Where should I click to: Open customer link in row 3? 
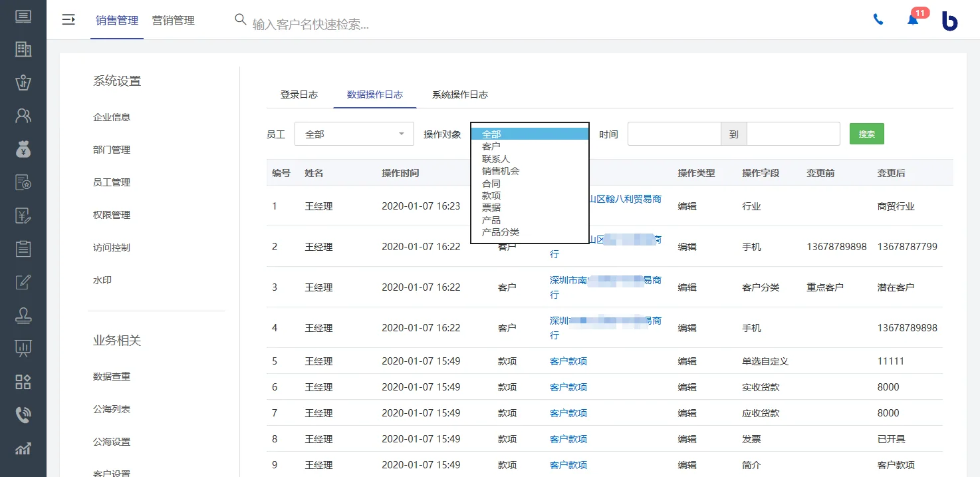coord(606,287)
